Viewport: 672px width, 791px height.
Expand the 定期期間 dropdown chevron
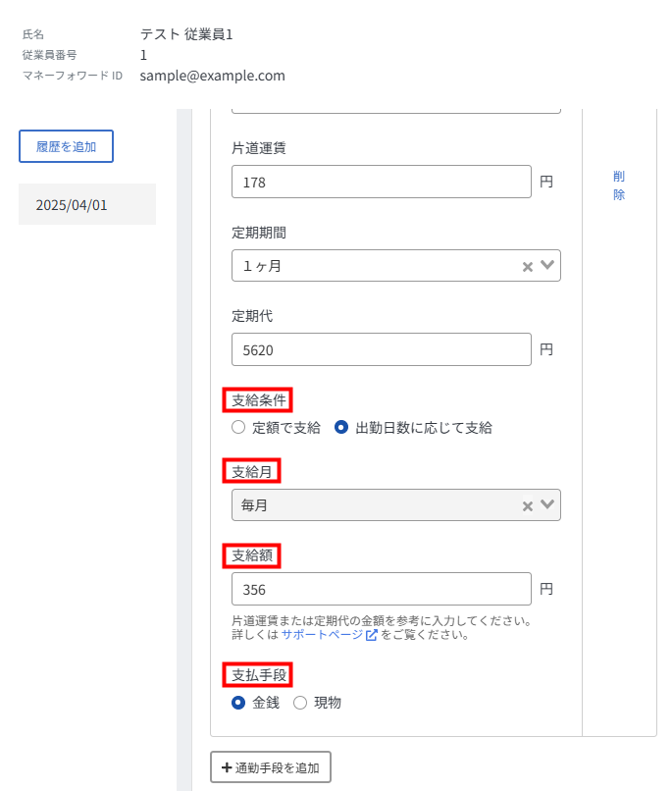tap(547, 265)
